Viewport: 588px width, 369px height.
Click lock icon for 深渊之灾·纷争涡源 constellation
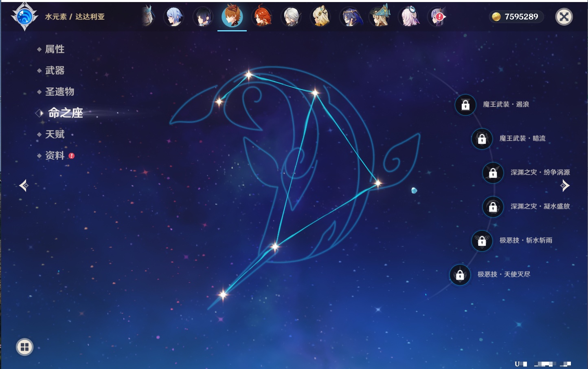[x=493, y=172]
